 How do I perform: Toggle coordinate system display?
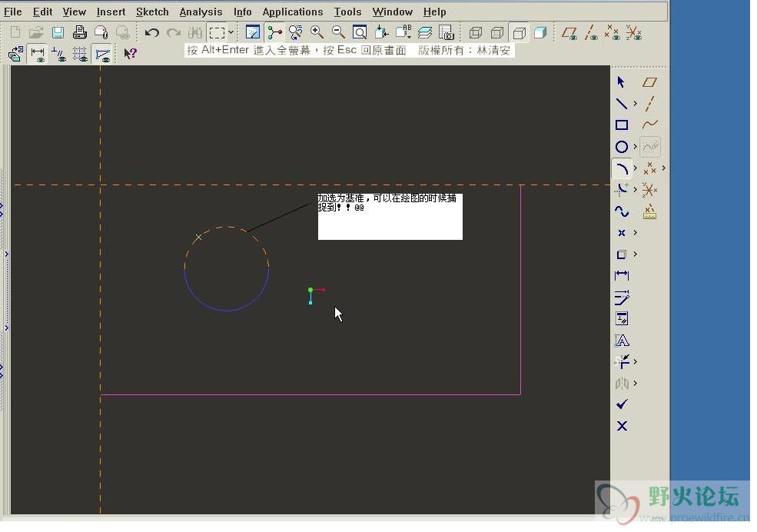coord(633,33)
